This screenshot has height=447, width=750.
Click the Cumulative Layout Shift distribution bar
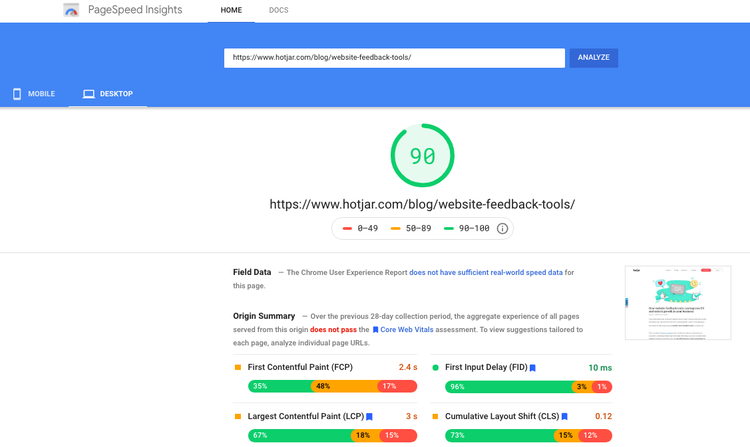(529, 436)
